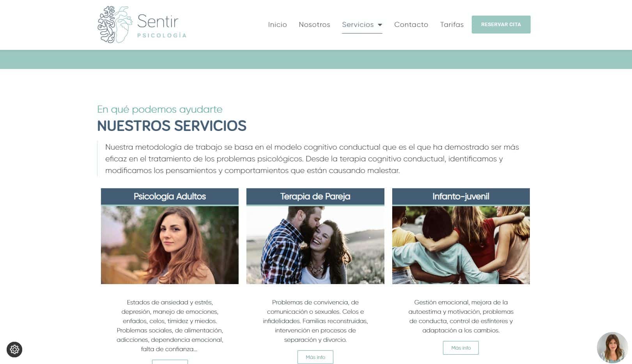Open the woman portrait adult psychology image
This screenshot has width=632, height=364.
point(170,245)
